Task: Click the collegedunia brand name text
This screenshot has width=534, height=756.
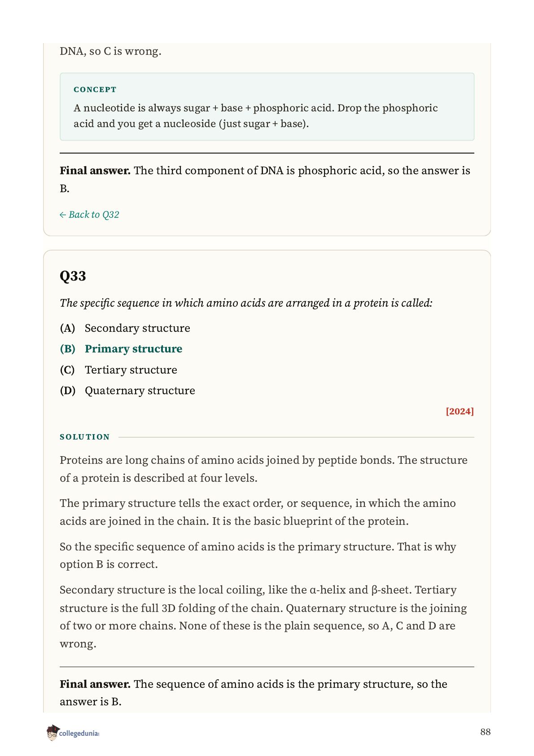Action: click(79, 733)
